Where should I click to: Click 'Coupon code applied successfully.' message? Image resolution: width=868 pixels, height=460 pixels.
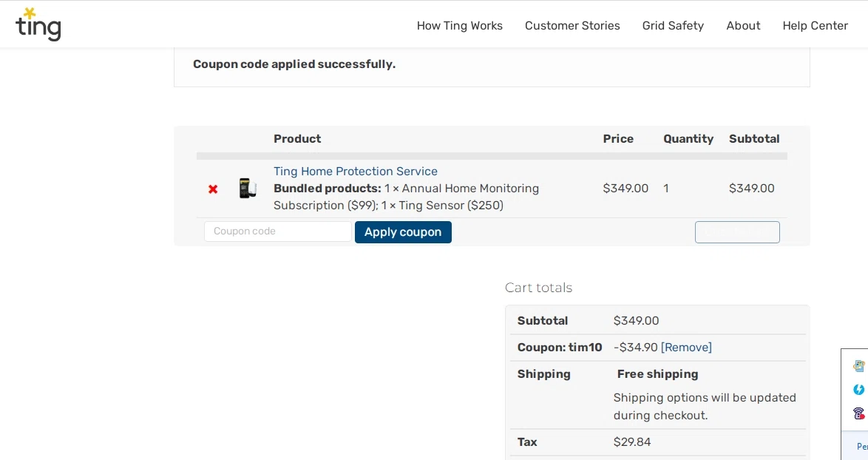point(294,64)
